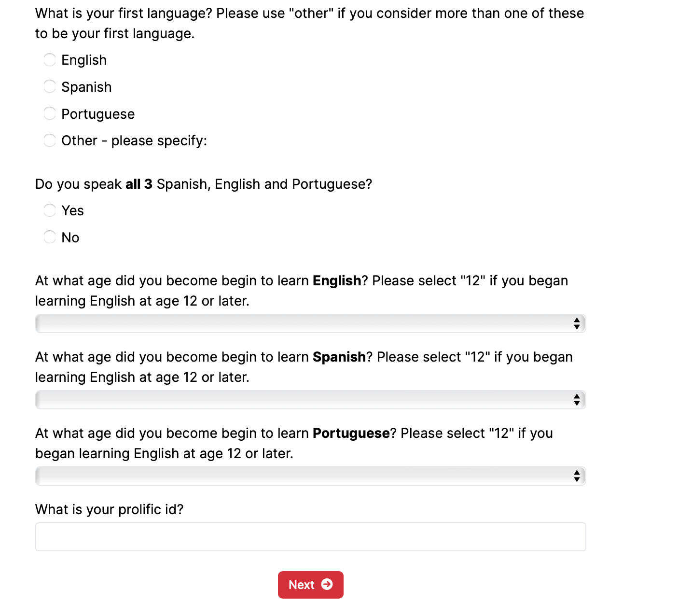Image resolution: width=692 pixels, height=616 pixels.
Task: Click the prolific id text field
Action: coord(310,537)
